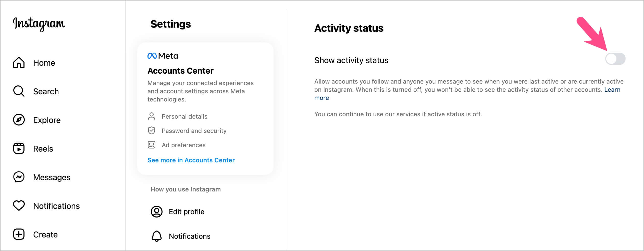The height and width of the screenshot is (251, 644).
Task: Enable the Show activity status toggle
Action: tap(615, 59)
